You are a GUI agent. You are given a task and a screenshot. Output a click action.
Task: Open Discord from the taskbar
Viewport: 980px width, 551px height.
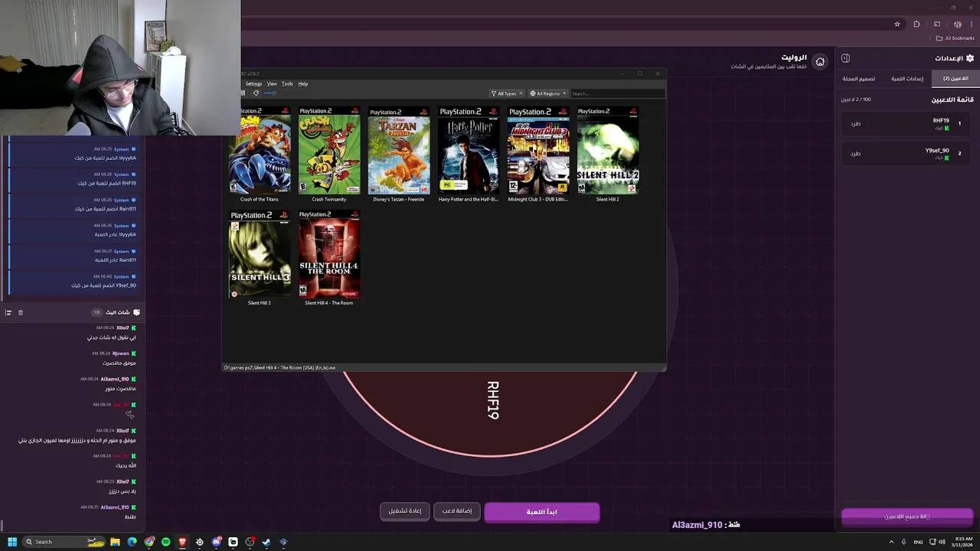(217, 542)
